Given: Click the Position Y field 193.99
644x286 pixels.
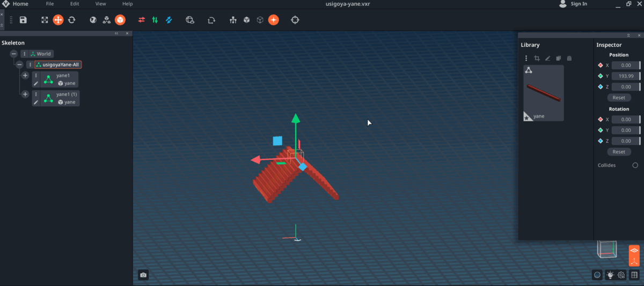Looking at the screenshot, I should tap(626, 76).
